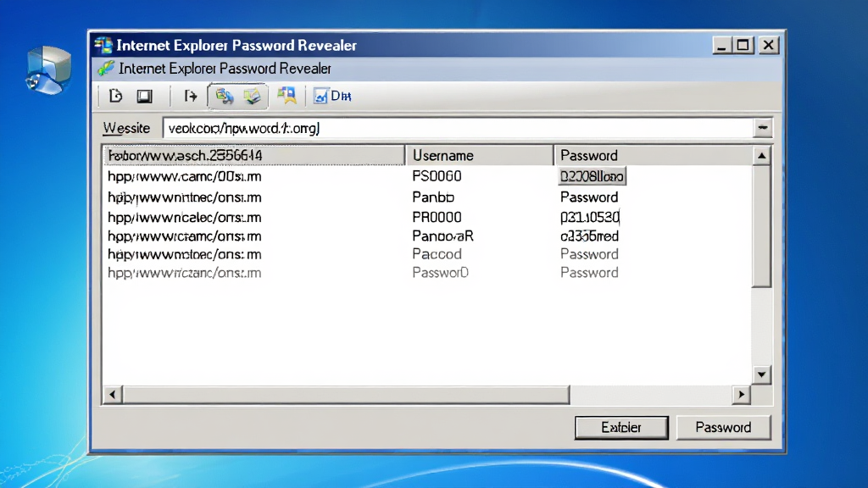
Task: Click the password cell 031.10530
Action: click(x=590, y=218)
